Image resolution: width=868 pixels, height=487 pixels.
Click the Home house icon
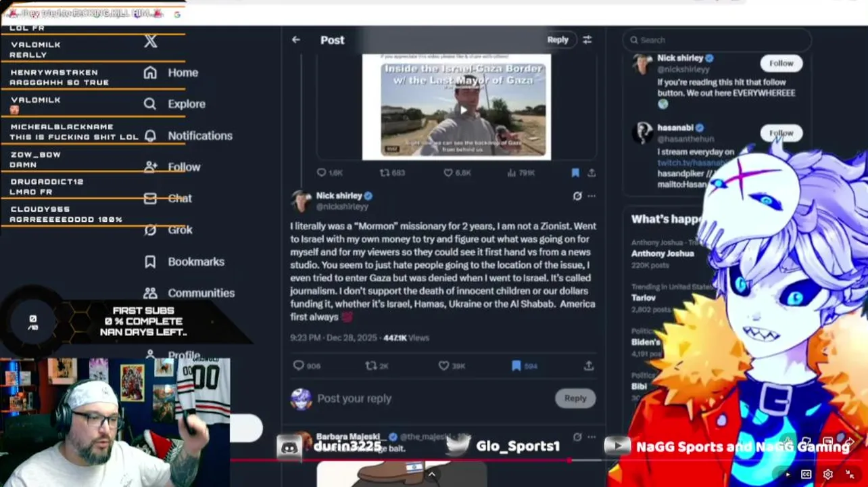(150, 72)
